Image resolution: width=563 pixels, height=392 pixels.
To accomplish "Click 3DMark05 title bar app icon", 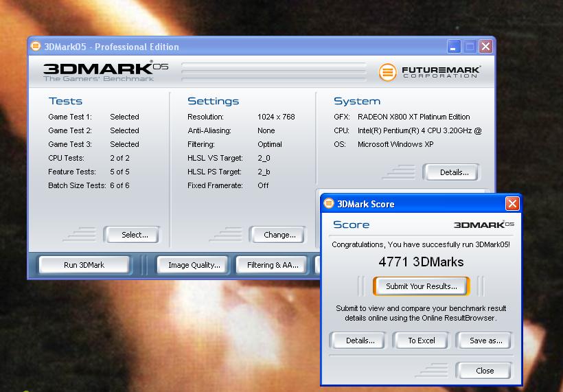I will pos(36,46).
